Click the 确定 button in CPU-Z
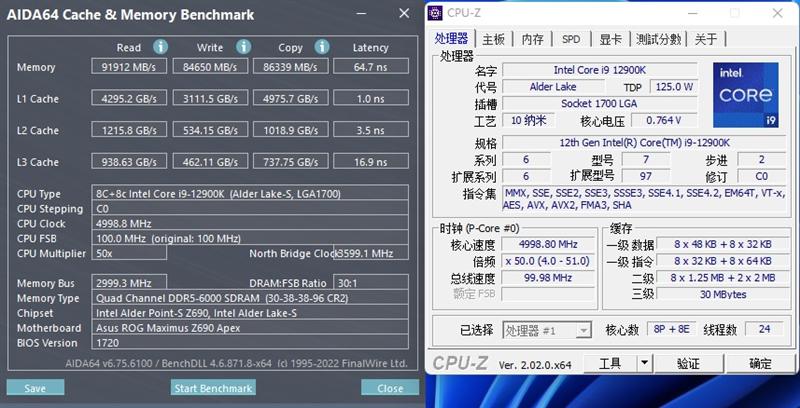Viewport: 800px width, 408px height. click(x=760, y=363)
